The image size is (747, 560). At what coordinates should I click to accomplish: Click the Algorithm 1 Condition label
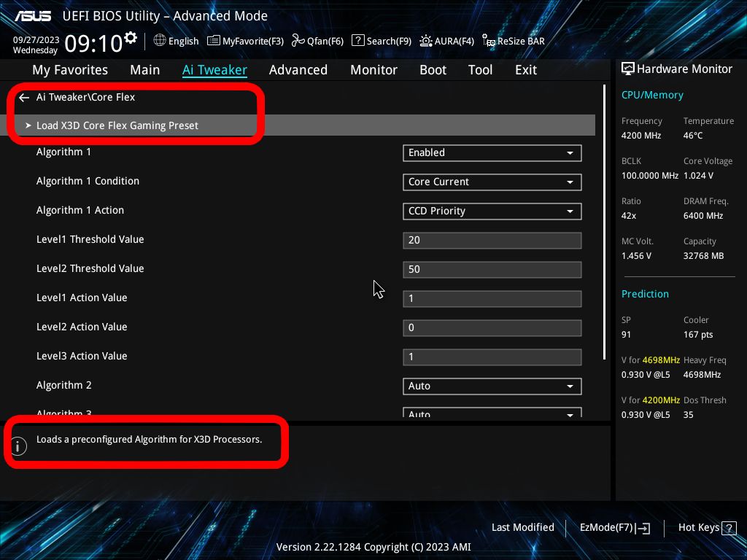[88, 181]
